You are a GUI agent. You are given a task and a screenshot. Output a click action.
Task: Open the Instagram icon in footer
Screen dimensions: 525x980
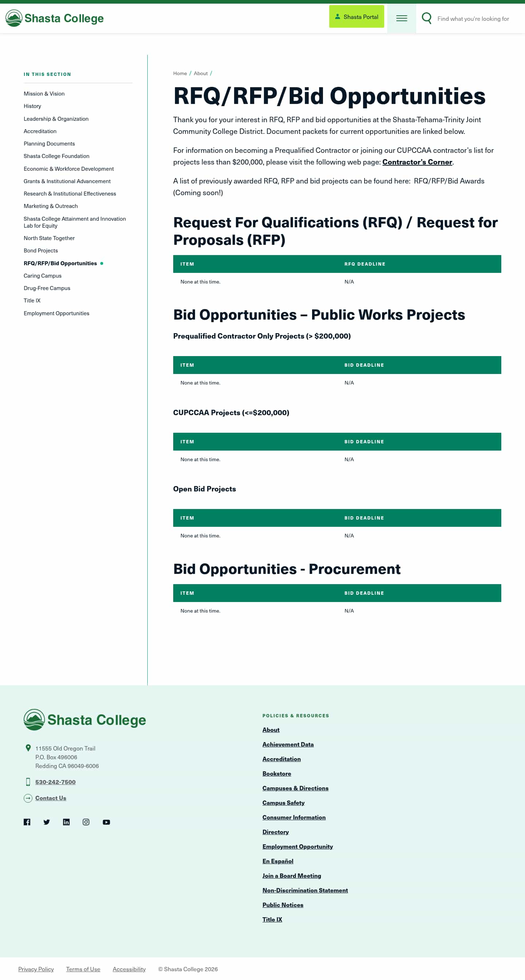coord(86,822)
